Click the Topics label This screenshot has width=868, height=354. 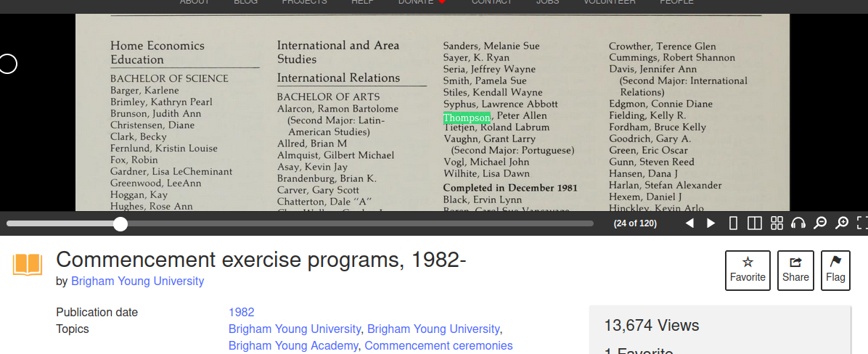(x=73, y=329)
